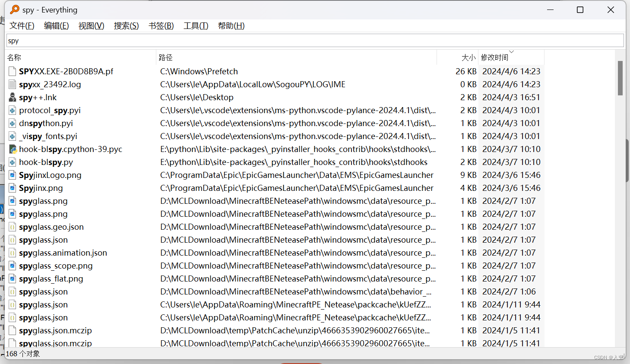Image resolution: width=630 pixels, height=364 pixels.
Task: Select the file name spy++.lnk
Action: [38, 97]
